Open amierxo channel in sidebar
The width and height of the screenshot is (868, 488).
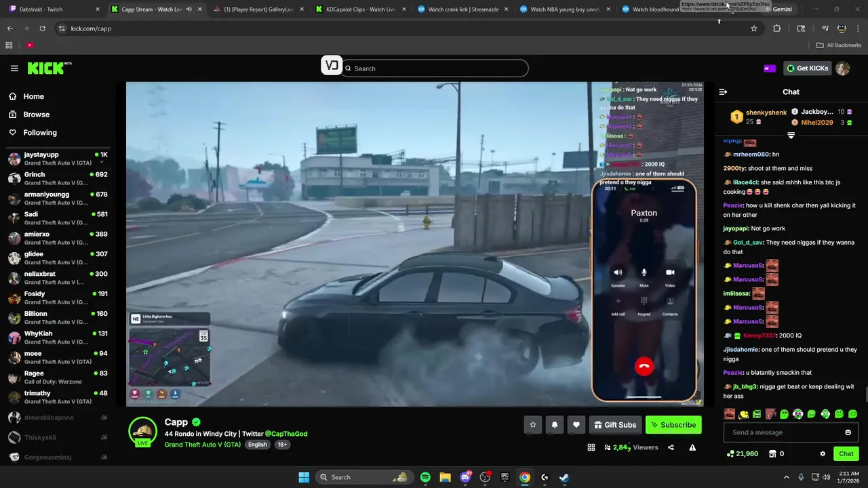click(58, 238)
